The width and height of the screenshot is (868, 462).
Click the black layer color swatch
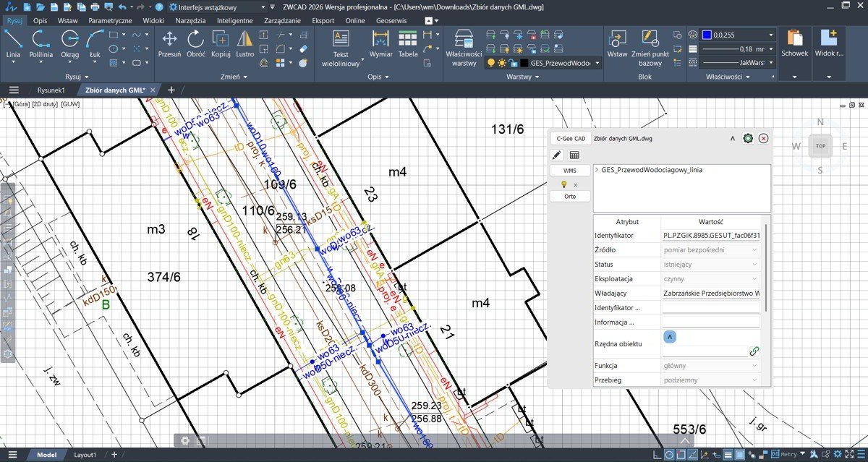[524, 63]
